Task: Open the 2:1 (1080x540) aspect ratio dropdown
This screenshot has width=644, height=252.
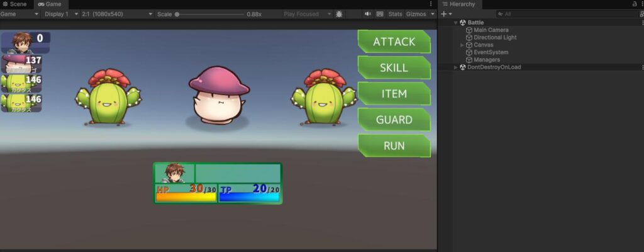Action: point(117,14)
